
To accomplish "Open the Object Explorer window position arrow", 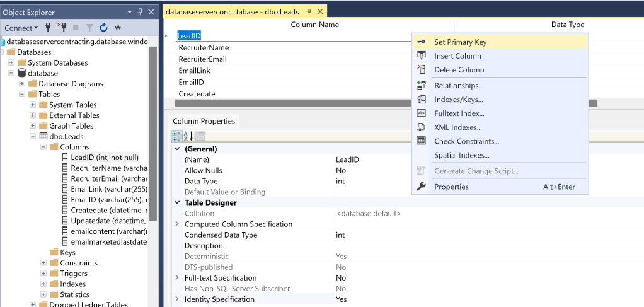I will point(130,12).
